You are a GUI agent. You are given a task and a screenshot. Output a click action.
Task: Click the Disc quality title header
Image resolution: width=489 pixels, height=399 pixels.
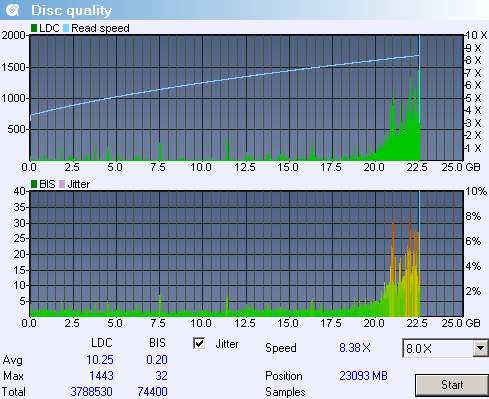click(x=72, y=10)
